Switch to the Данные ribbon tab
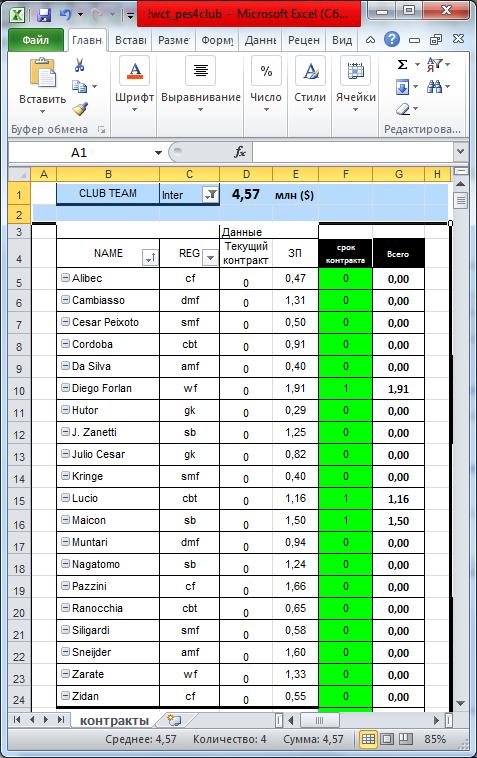The width and height of the screenshot is (477, 758). [x=260, y=40]
